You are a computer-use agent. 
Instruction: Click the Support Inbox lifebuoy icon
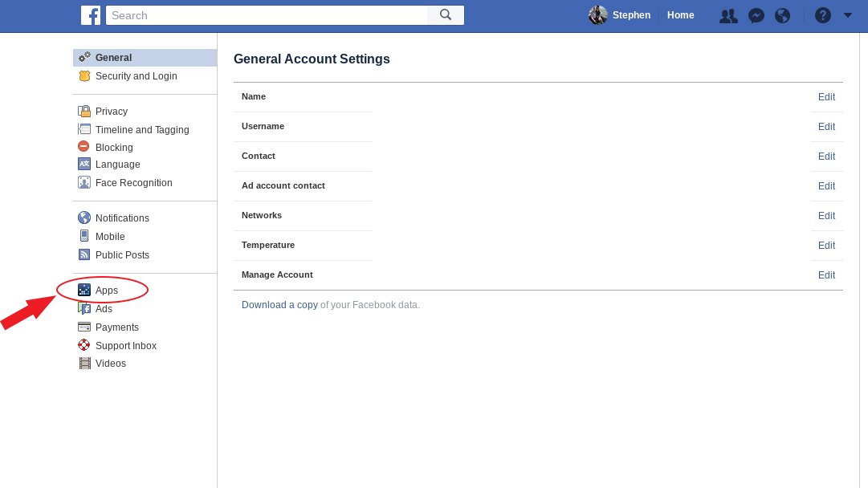(x=84, y=345)
